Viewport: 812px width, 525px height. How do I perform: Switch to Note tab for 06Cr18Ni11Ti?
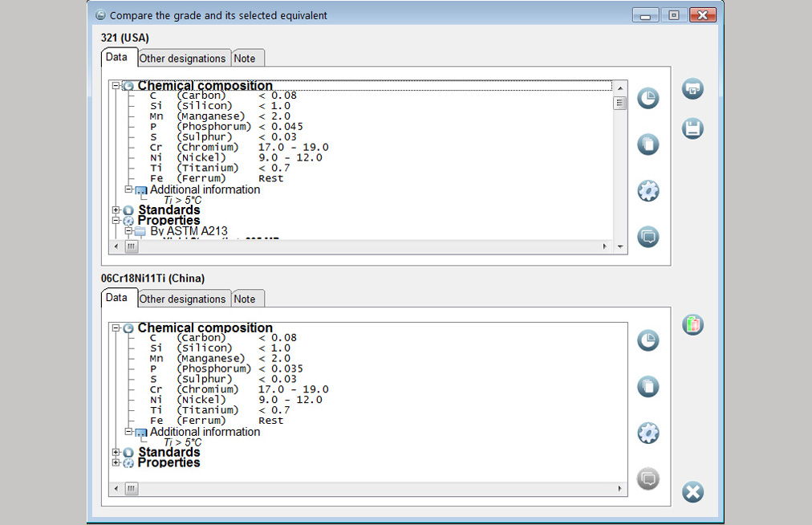pos(245,299)
